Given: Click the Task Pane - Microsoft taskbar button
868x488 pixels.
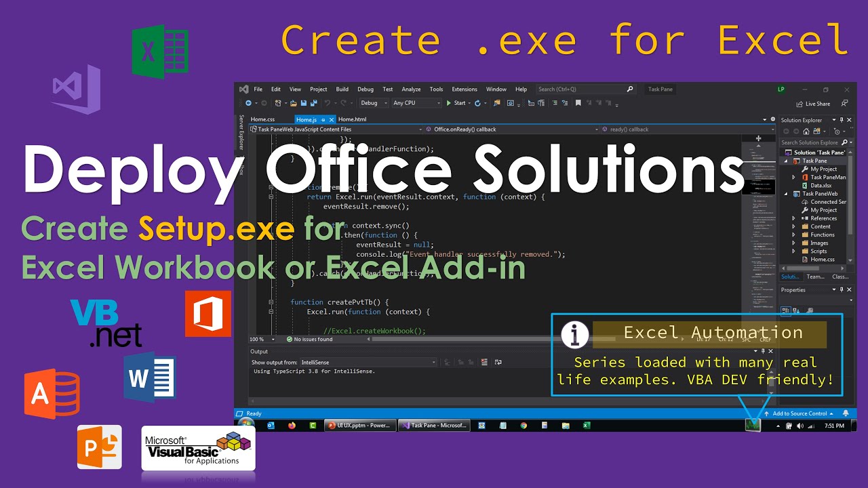Looking at the screenshot, I should pyautogui.click(x=434, y=426).
